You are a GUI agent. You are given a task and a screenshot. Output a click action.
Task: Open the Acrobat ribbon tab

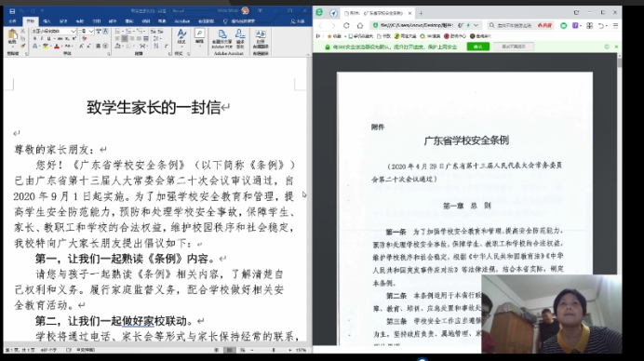182,21
